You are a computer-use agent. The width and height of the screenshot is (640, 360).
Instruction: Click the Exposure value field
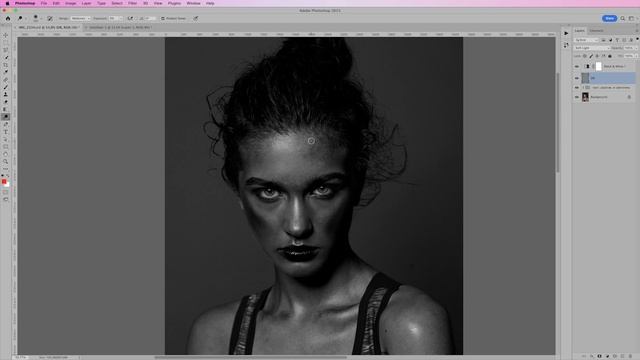(x=113, y=18)
